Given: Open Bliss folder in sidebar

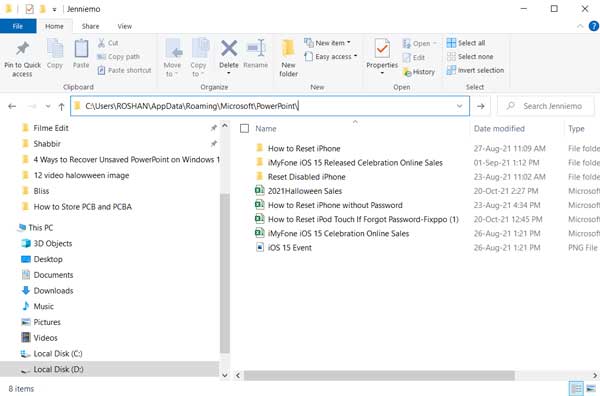Looking at the screenshot, I should point(41,191).
